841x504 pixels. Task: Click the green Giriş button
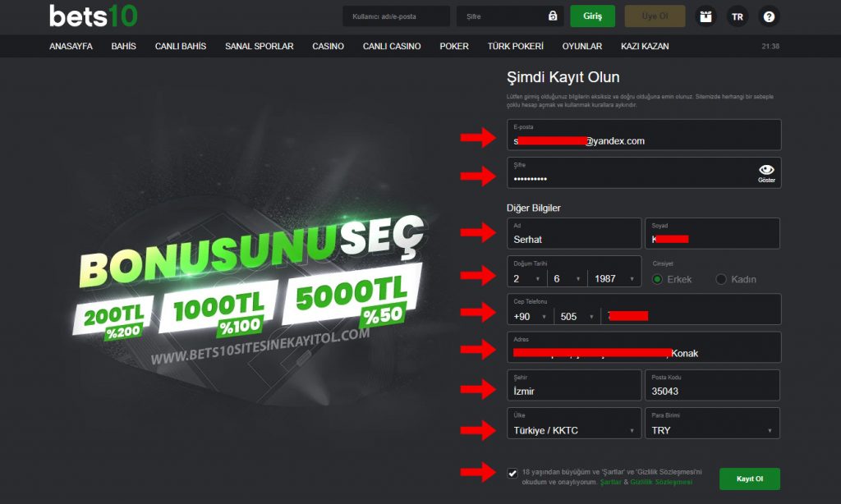tap(592, 16)
